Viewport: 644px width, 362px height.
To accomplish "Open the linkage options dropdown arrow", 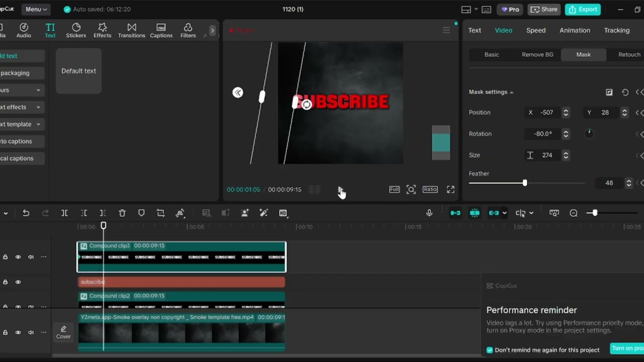I will click(504, 213).
